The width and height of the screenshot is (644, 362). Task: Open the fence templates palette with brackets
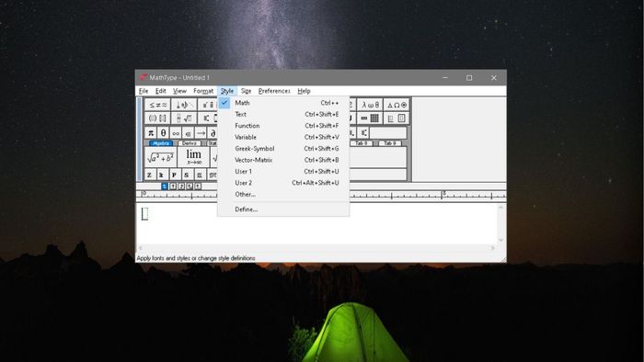(x=158, y=119)
